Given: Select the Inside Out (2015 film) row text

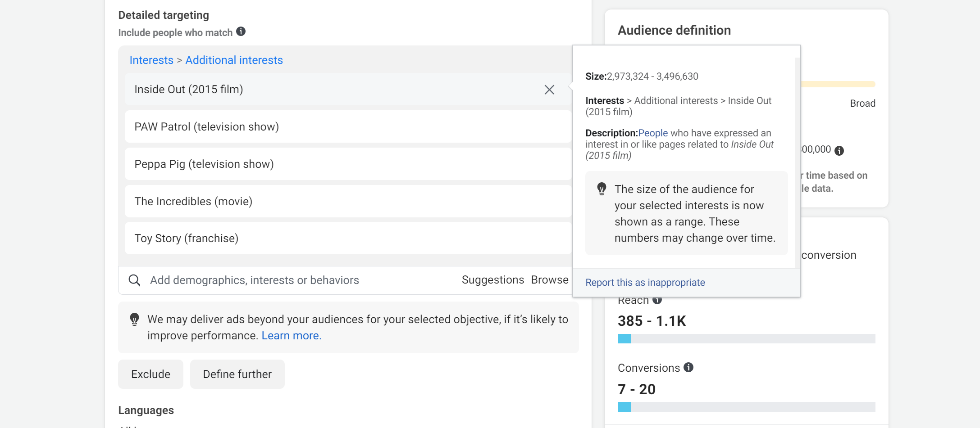Looking at the screenshot, I should coord(189,90).
